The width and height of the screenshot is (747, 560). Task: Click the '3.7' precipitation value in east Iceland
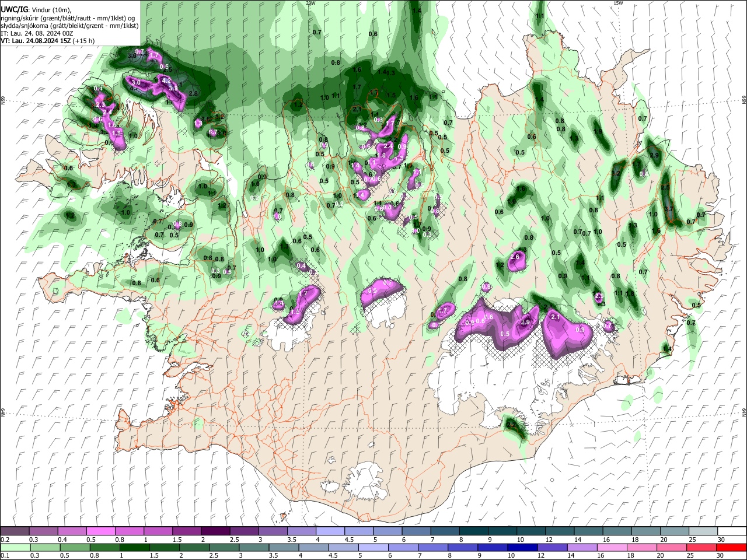[669, 209]
